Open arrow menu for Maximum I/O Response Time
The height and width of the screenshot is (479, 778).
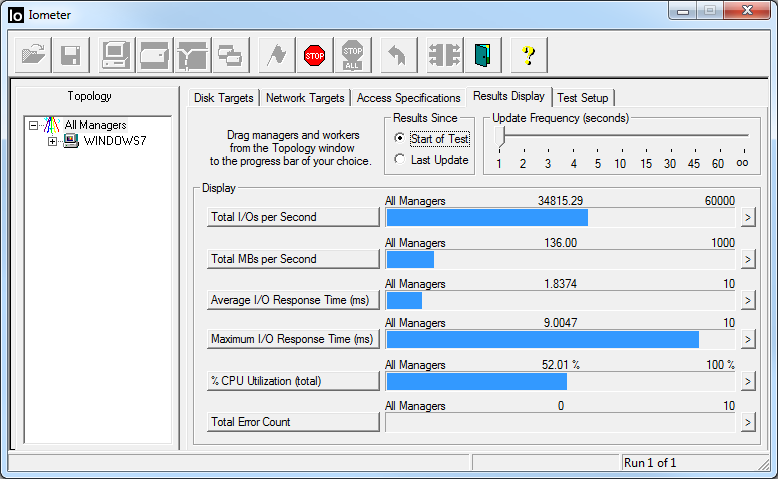pos(748,340)
